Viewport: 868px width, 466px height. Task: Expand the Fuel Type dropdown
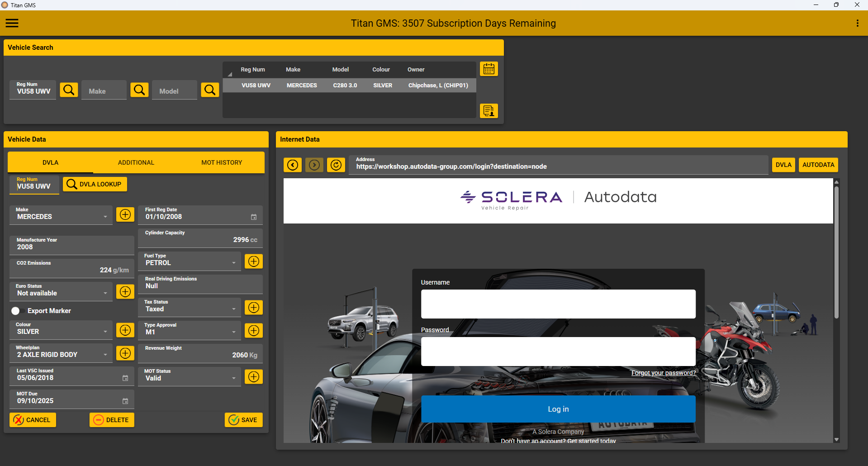coord(234,263)
